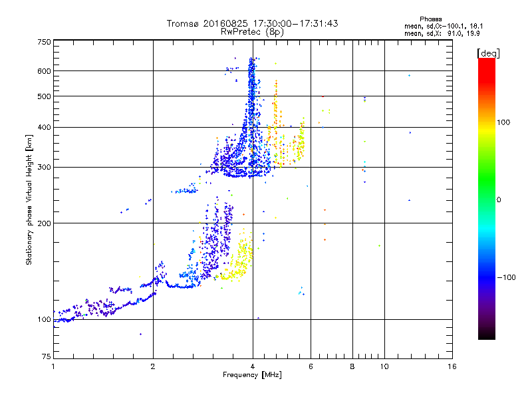
Task: Click the x-axis tick label '10'
Action: [x=384, y=366]
